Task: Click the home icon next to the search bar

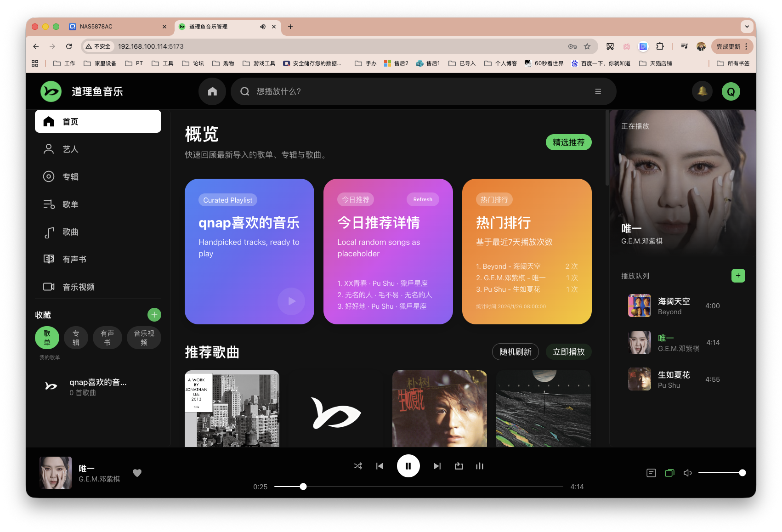Action: click(212, 91)
